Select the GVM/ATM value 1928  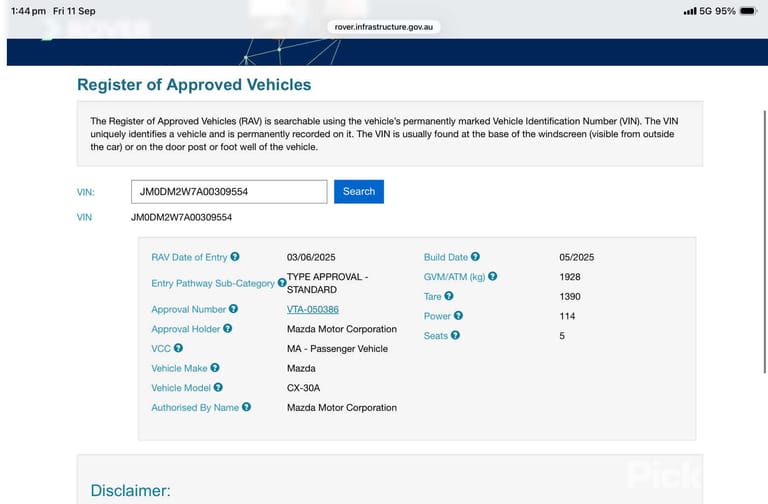pos(570,277)
